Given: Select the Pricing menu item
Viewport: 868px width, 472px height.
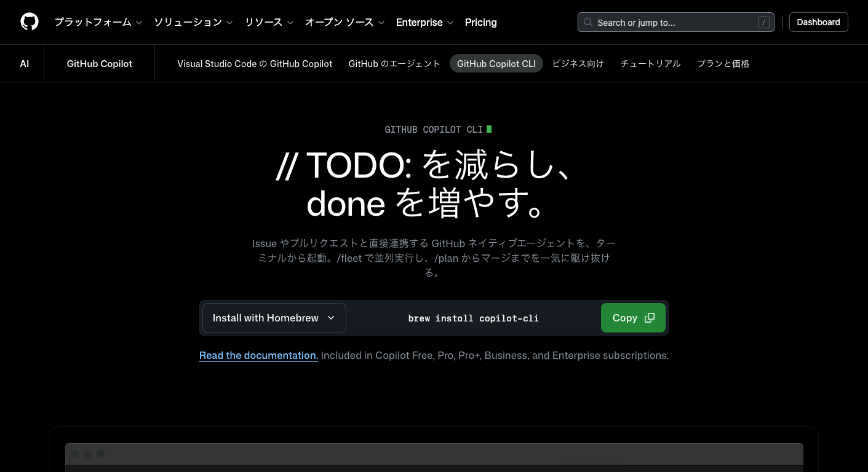Looking at the screenshot, I should (x=480, y=22).
